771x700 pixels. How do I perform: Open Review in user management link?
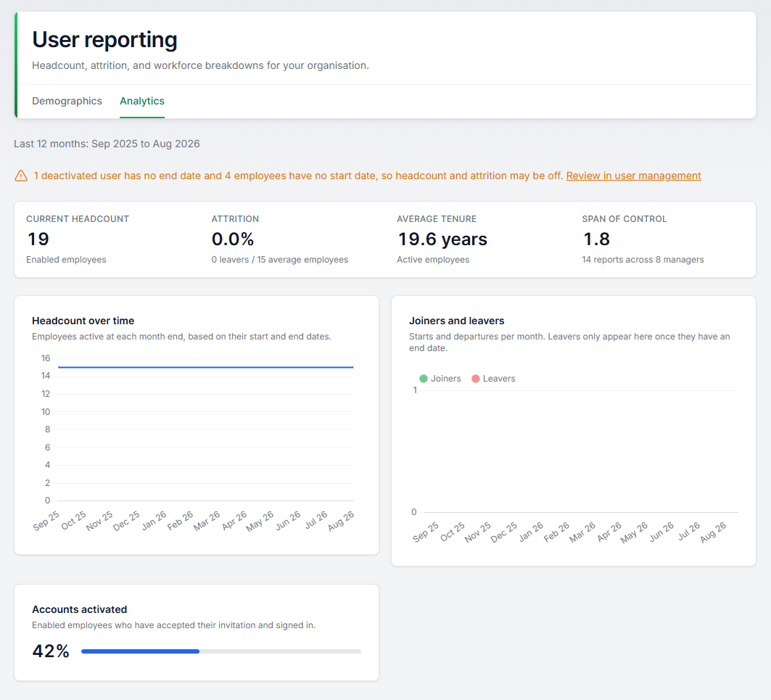pos(633,176)
